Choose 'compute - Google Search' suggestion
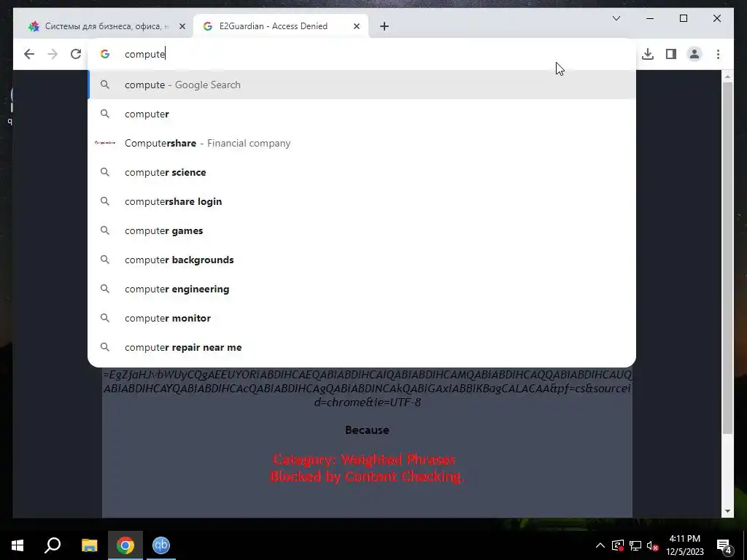 click(362, 85)
